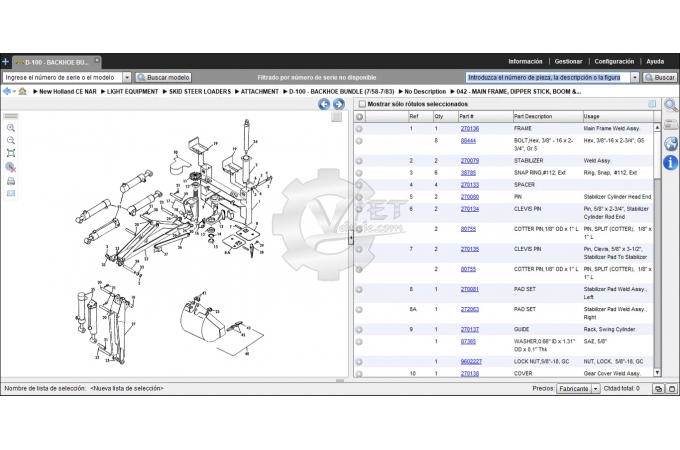Sort by the Ref column header
Image resolution: width=680 pixels, height=450 pixels.
coord(420,117)
